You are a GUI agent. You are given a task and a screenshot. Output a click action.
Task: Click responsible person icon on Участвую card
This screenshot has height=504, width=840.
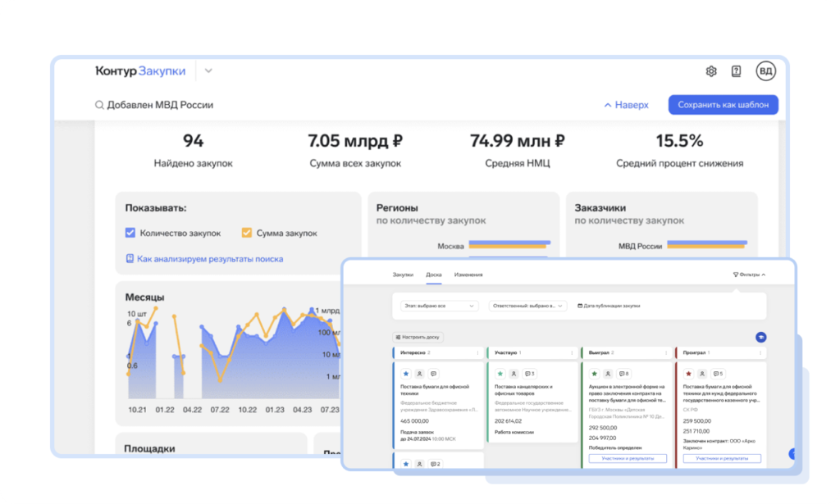pos(514,374)
